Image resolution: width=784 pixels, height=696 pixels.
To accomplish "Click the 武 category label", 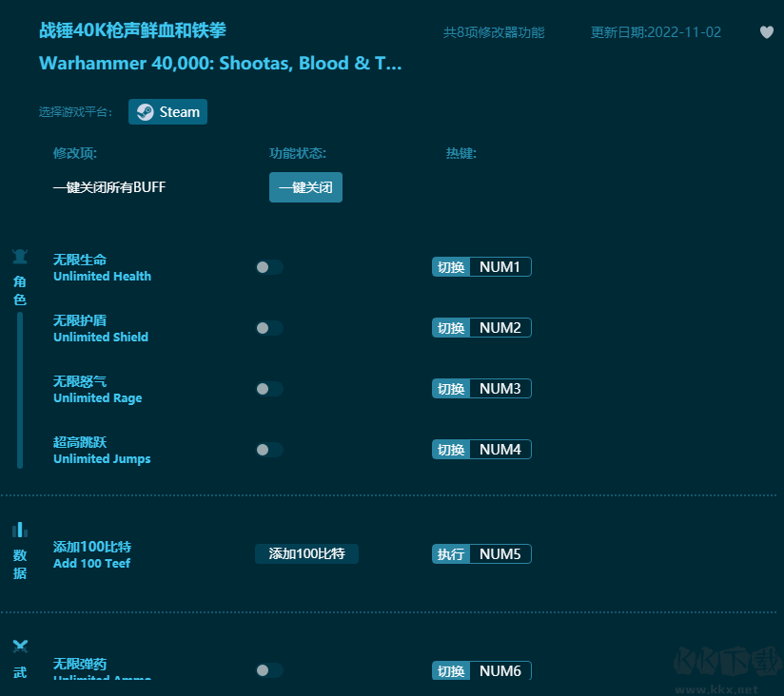I will 20,672.
